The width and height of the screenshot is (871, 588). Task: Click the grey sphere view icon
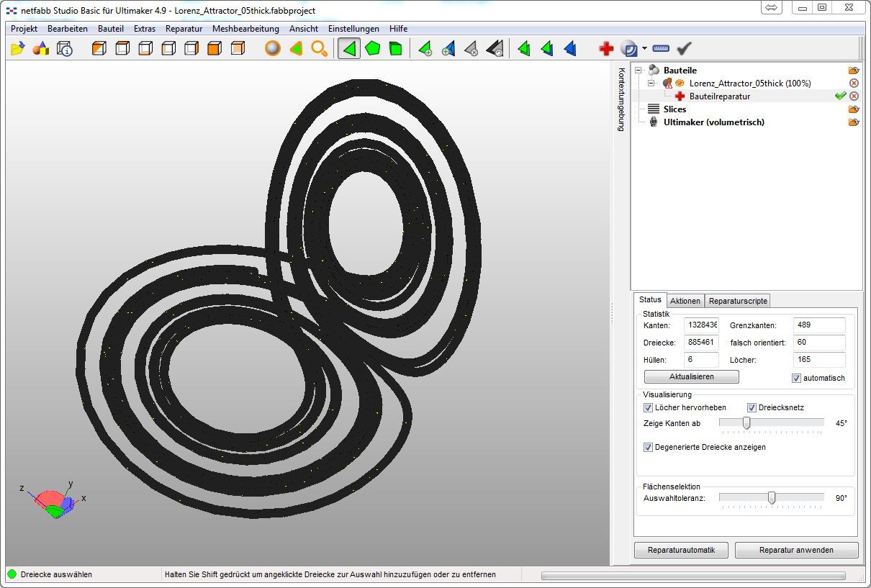point(273,49)
